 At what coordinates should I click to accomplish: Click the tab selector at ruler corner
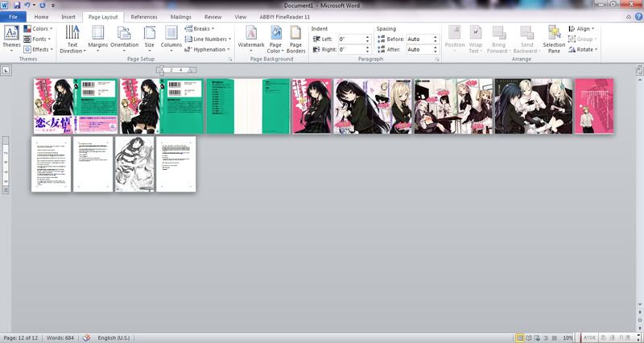pos(6,70)
